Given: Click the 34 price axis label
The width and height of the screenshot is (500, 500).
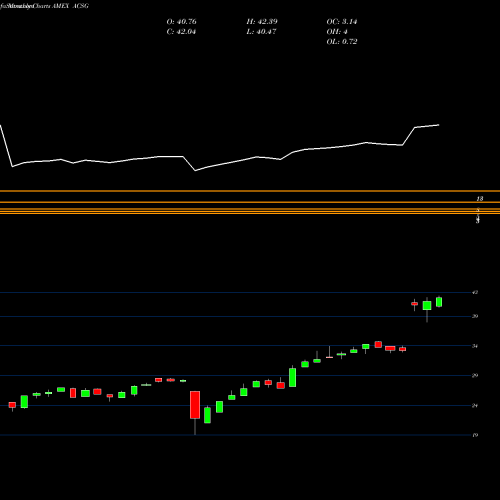Looking at the screenshot, I should pyautogui.click(x=475, y=346).
